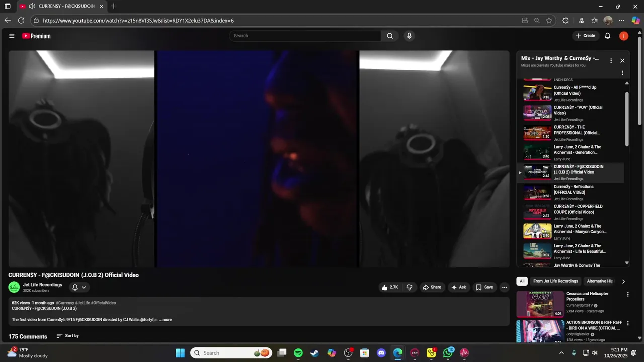Open the YouTube guide hamburger menu
Image resolution: width=644 pixels, height=362 pixels.
click(x=12, y=36)
